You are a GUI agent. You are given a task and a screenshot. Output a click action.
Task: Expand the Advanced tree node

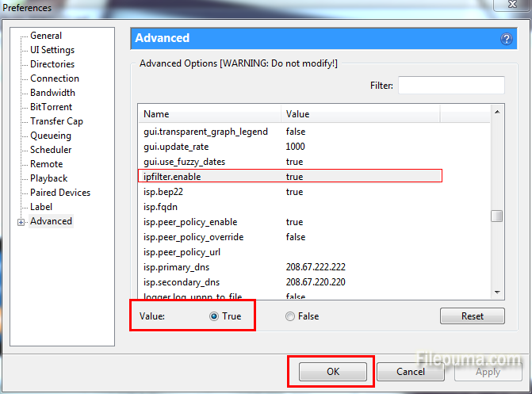click(21, 222)
